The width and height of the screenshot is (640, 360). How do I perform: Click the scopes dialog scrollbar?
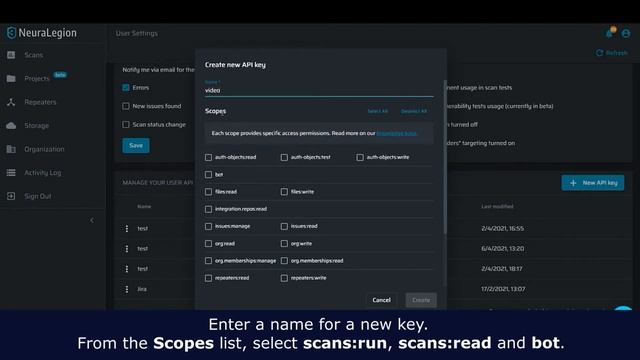coord(444,157)
